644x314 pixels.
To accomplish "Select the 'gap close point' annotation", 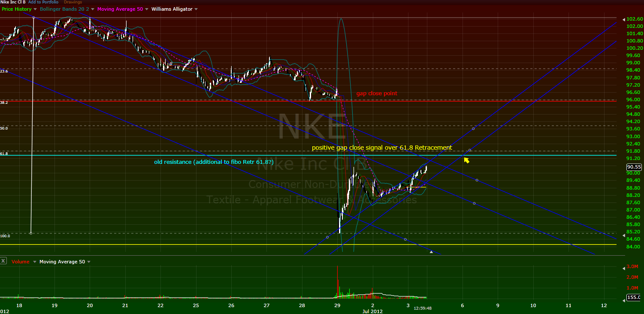I will point(377,94).
